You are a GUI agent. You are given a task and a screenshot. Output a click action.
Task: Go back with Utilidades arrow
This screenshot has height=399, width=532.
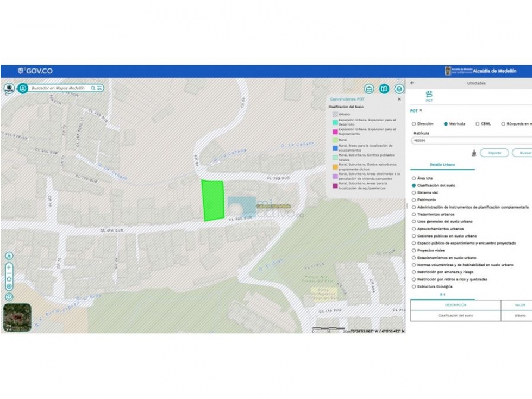click(x=412, y=83)
